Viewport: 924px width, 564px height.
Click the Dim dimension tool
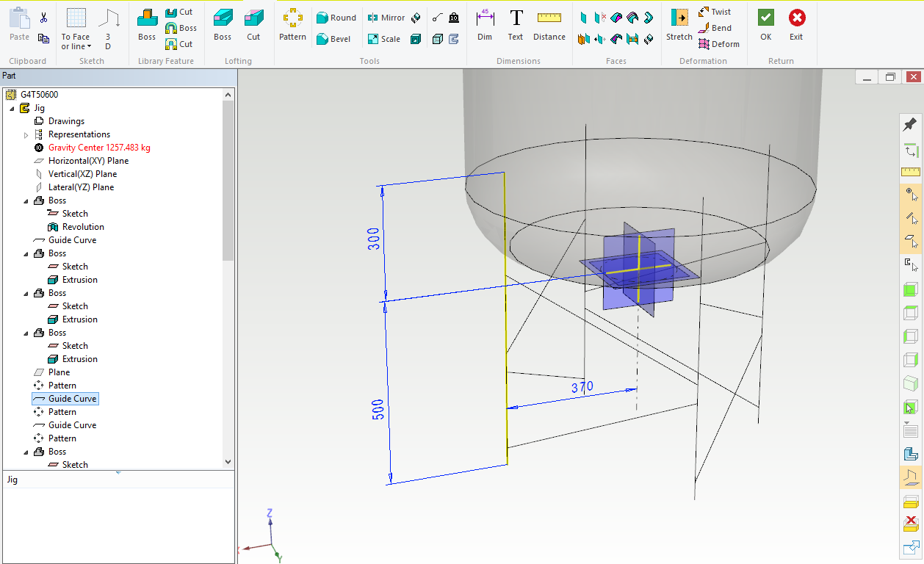[485, 25]
